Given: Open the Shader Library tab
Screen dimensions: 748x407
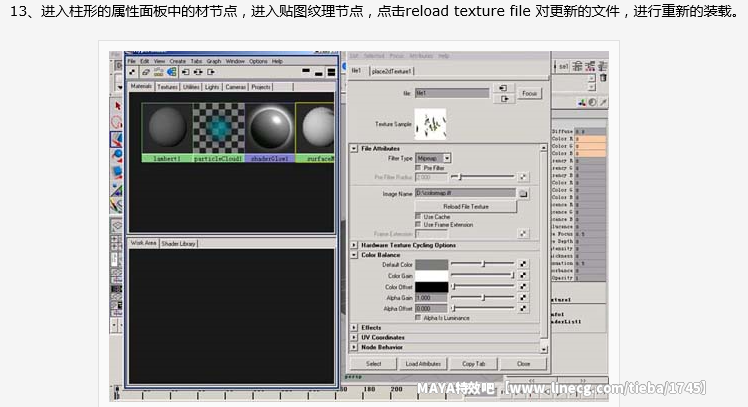Looking at the screenshot, I should 178,243.
